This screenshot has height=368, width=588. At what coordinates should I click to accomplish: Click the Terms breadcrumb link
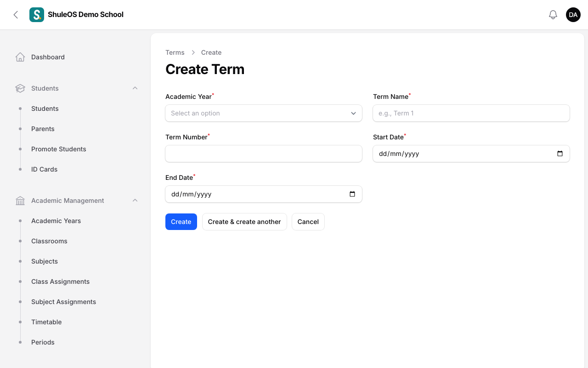[x=175, y=52]
